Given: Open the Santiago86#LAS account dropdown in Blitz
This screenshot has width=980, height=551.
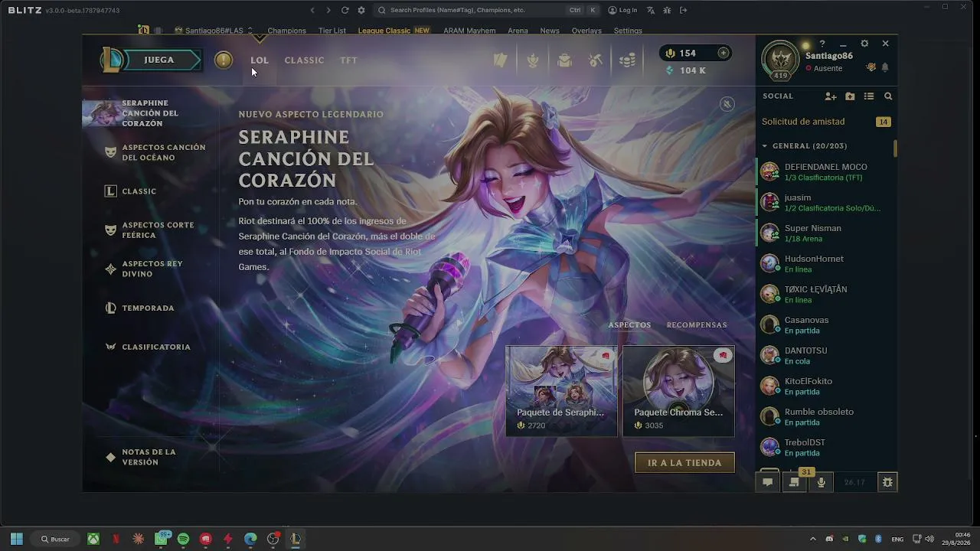Looking at the screenshot, I should coord(214,31).
